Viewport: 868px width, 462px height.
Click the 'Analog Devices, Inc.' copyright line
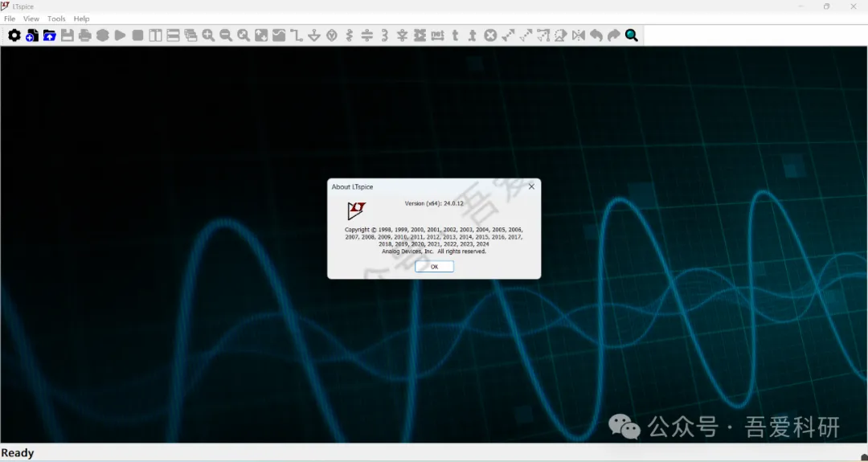[x=434, y=251]
